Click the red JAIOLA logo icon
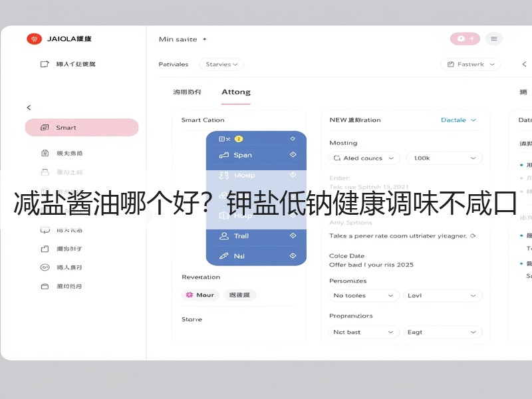The height and width of the screenshot is (399, 532). (x=35, y=39)
